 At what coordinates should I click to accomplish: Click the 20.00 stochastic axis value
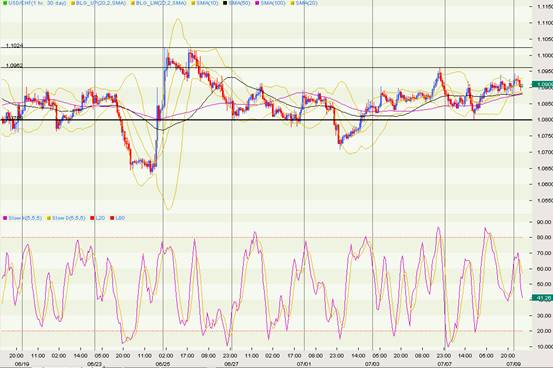[x=544, y=331]
